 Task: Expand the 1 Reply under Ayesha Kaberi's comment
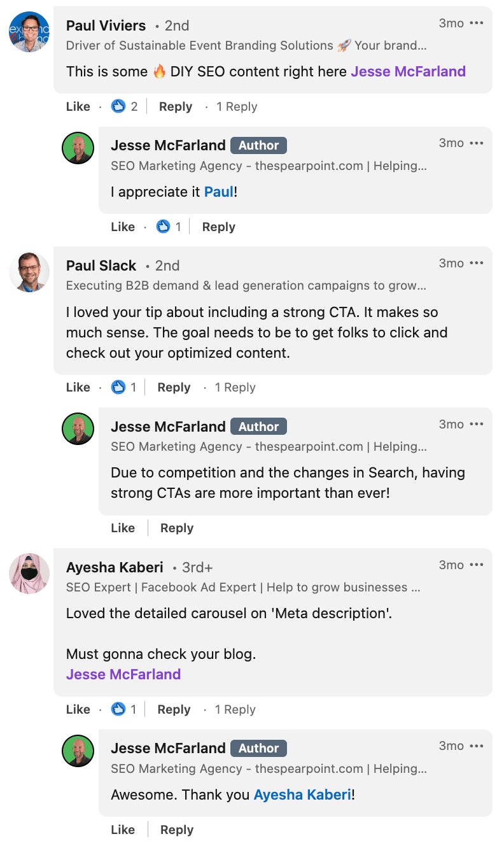[235, 709]
